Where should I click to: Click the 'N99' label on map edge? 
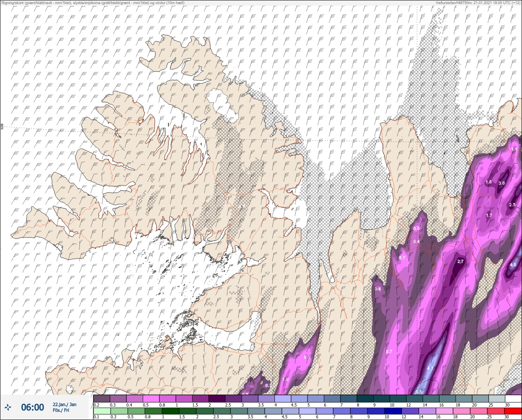click(x=2, y=127)
